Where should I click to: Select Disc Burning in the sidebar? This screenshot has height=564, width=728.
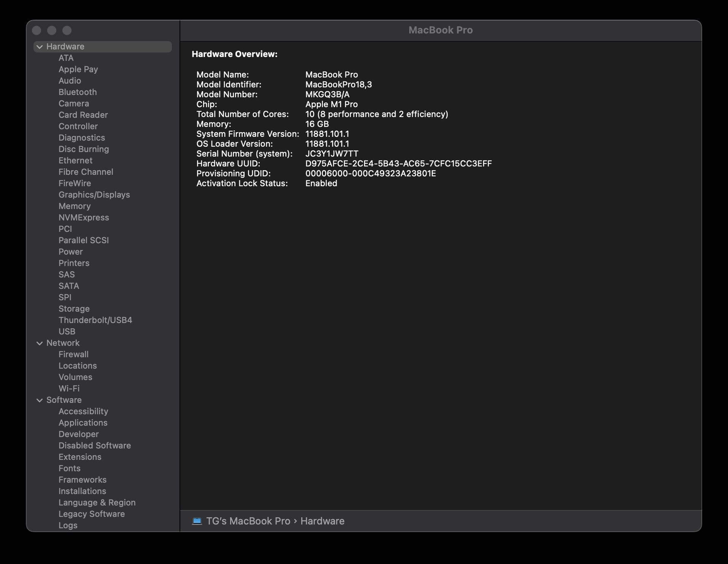84,149
